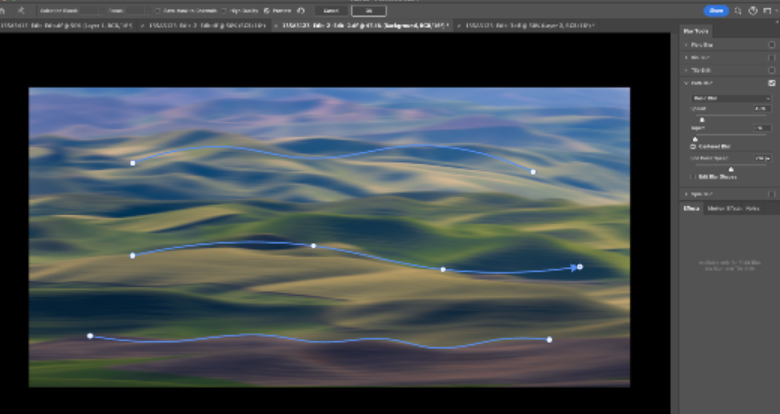This screenshot has width=780, height=414.
Task: Click the Speed slider handle
Action: click(x=701, y=118)
